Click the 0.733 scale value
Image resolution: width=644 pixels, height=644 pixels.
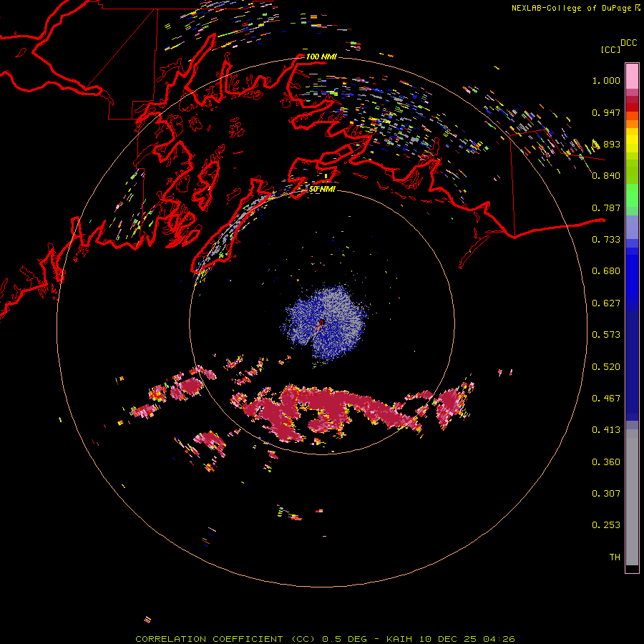pyautogui.click(x=606, y=240)
